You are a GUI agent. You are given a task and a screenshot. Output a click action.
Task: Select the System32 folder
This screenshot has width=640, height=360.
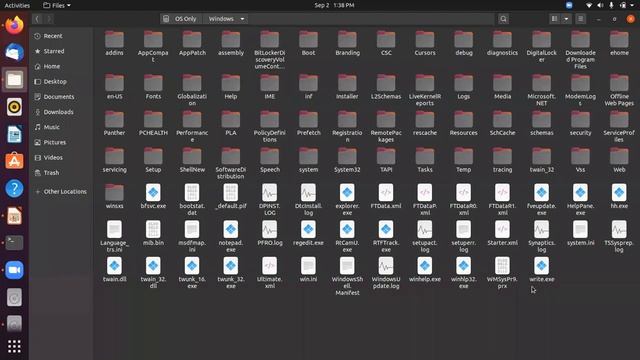[347, 160]
